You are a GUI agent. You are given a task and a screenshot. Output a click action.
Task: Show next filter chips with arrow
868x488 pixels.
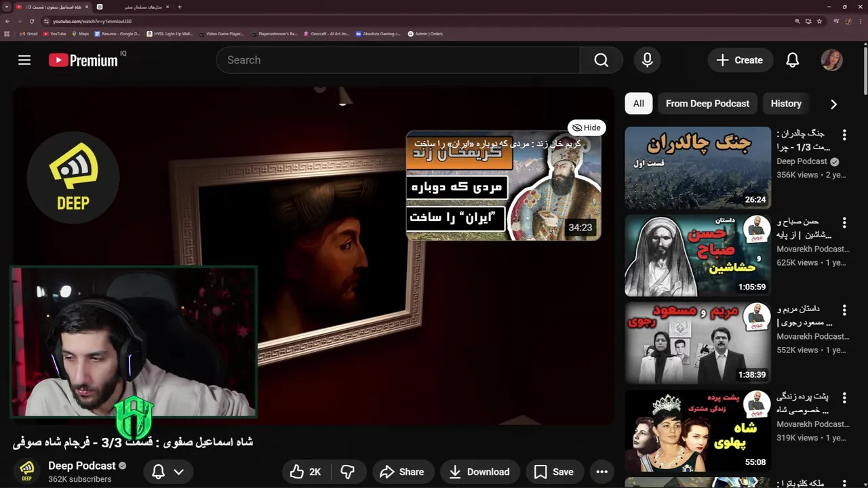pyautogui.click(x=834, y=104)
